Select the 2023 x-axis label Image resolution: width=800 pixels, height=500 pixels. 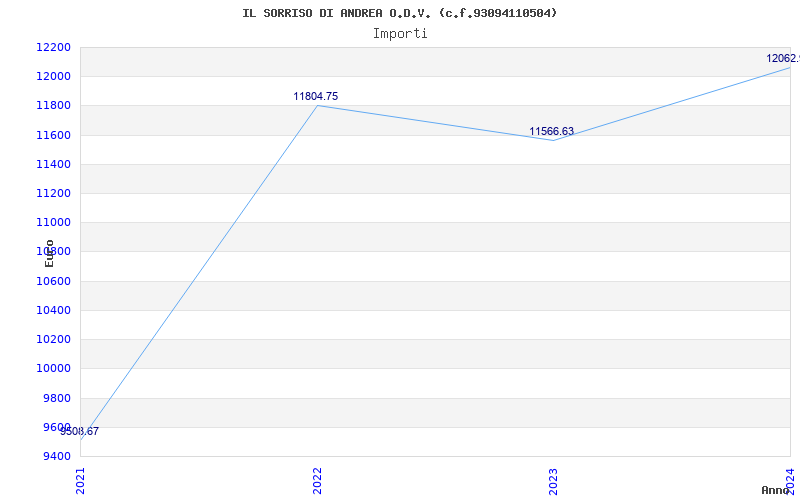point(554,481)
